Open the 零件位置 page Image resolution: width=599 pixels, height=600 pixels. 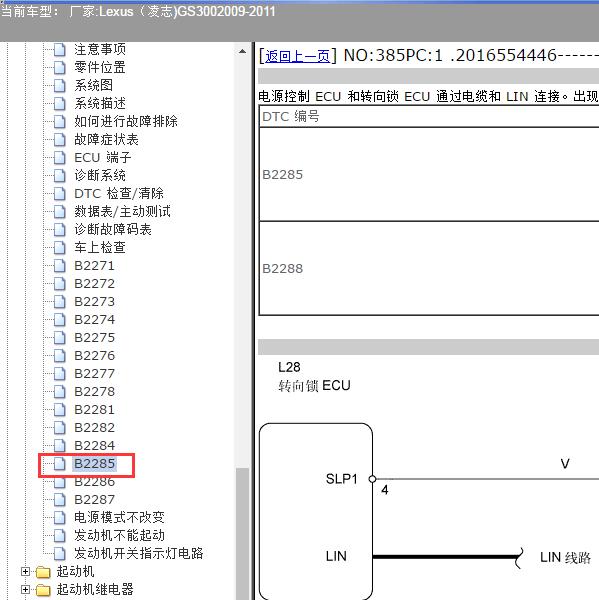(x=100, y=67)
